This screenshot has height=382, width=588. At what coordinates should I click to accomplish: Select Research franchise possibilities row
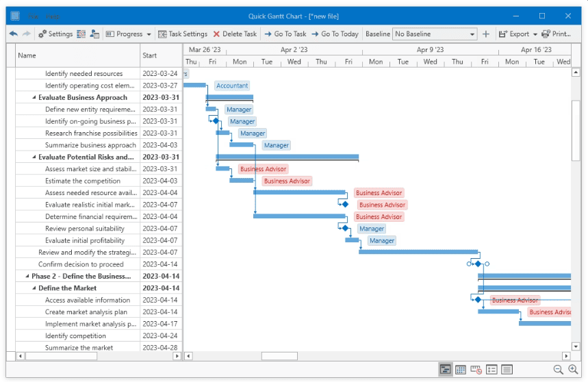tap(99, 133)
